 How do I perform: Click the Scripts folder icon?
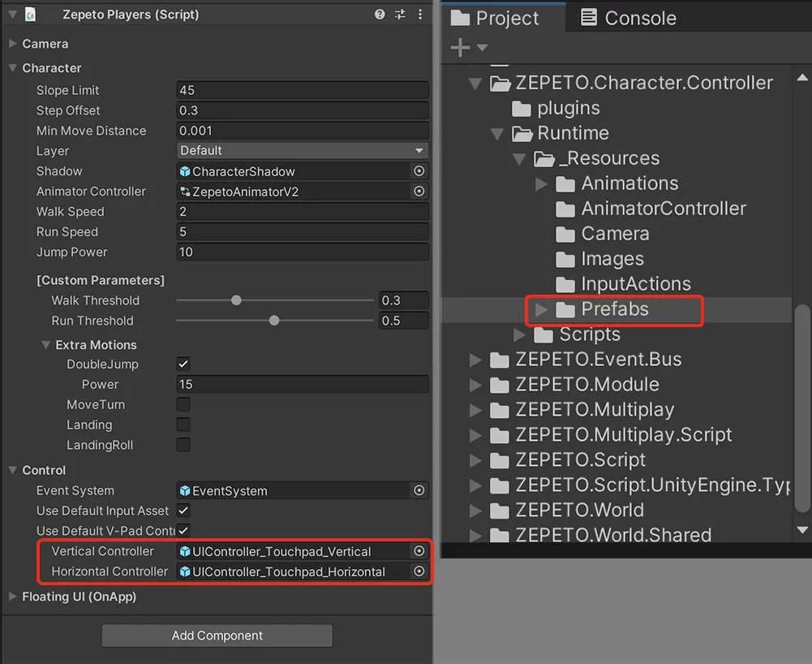pyautogui.click(x=543, y=335)
